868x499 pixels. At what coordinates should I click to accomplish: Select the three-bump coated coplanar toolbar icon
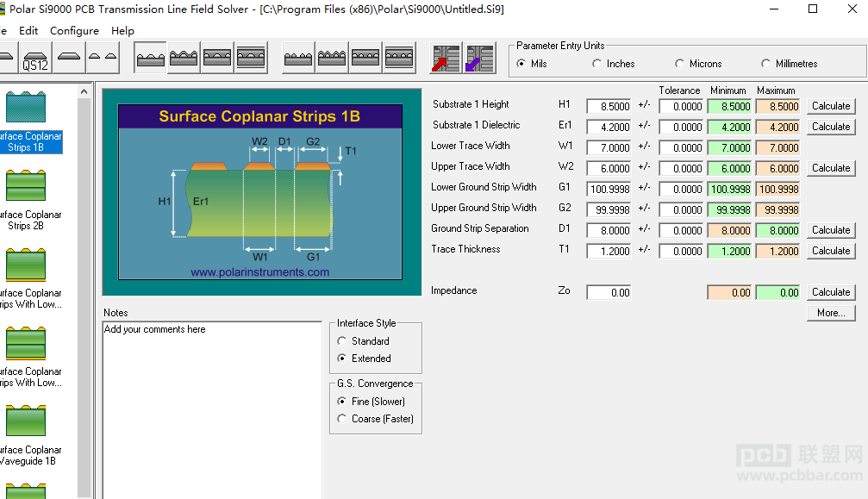point(184,58)
